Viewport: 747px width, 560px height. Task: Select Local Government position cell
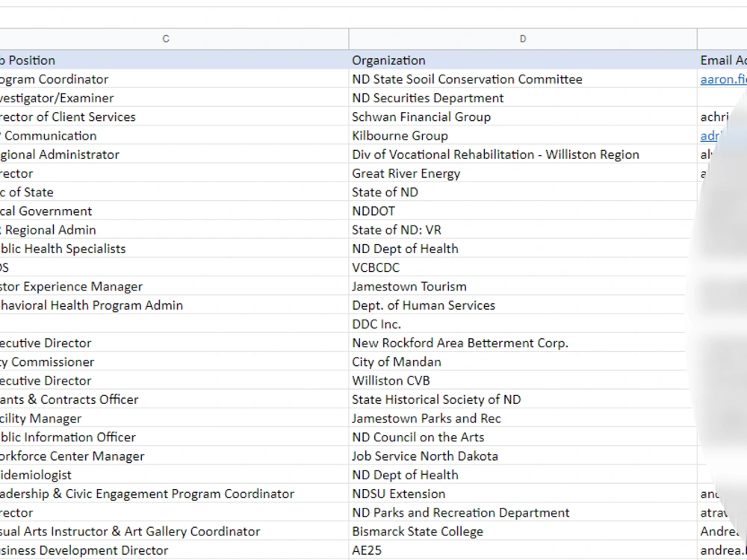pos(174,211)
